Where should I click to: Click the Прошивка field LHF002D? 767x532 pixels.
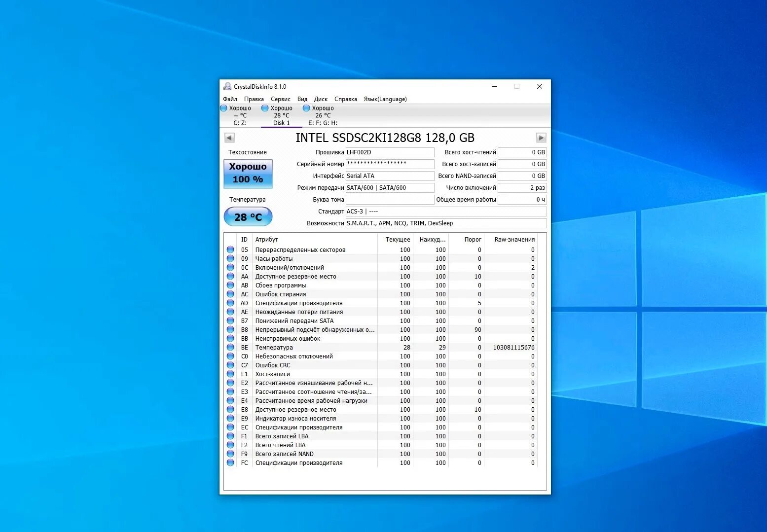(390, 152)
